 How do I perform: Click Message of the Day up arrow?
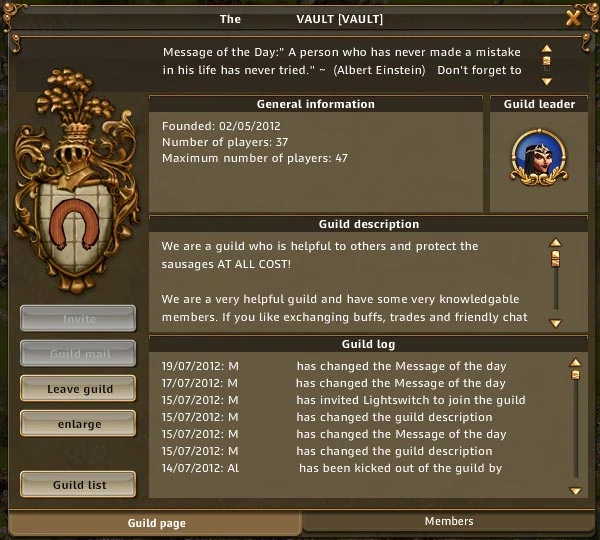pyautogui.click(x=546, y=48)
